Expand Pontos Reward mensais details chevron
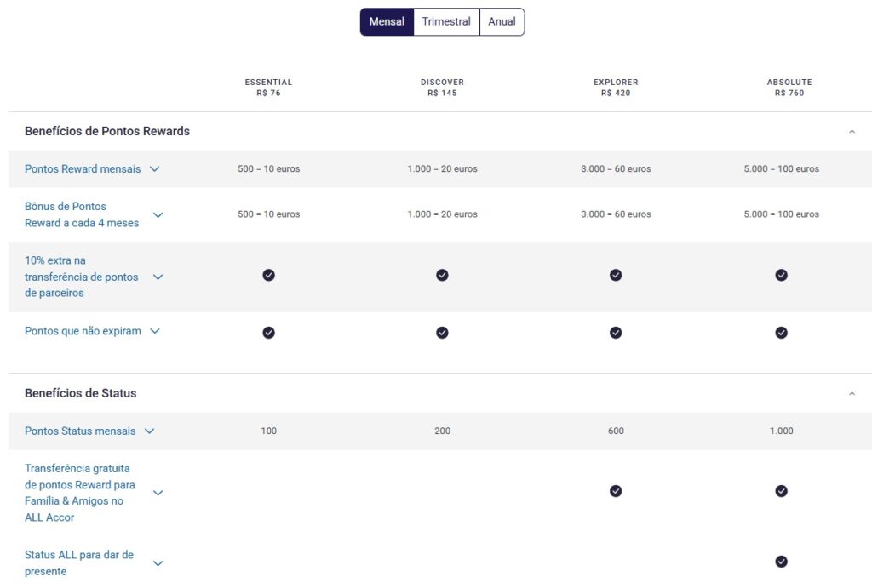The width and height of the screenshot is (872, 588). (x=155, y=169)
